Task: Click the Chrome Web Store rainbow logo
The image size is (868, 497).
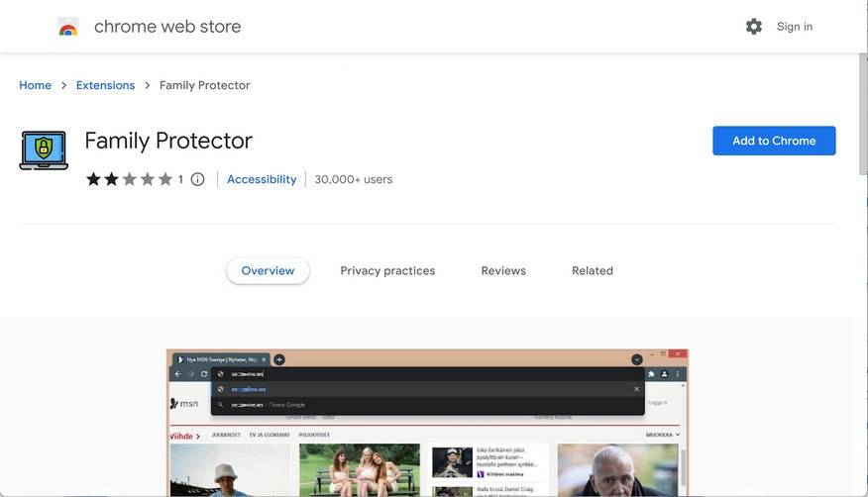Action: (68, 27)
